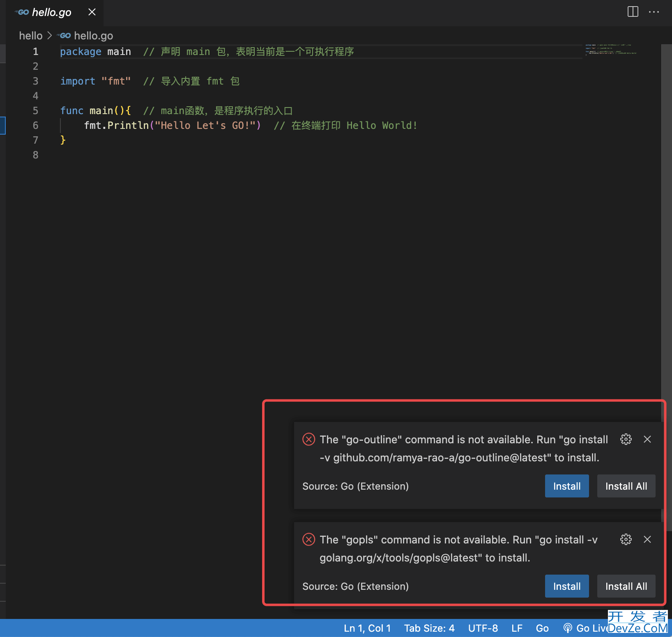Click the "fmt" string on line 3
This screenshot has width=672, height=637.
(116, 81)
